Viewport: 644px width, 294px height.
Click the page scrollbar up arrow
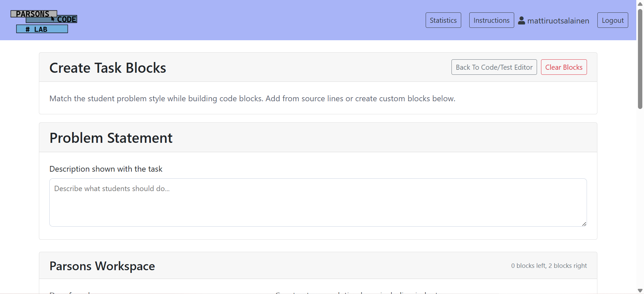point(640,4)
